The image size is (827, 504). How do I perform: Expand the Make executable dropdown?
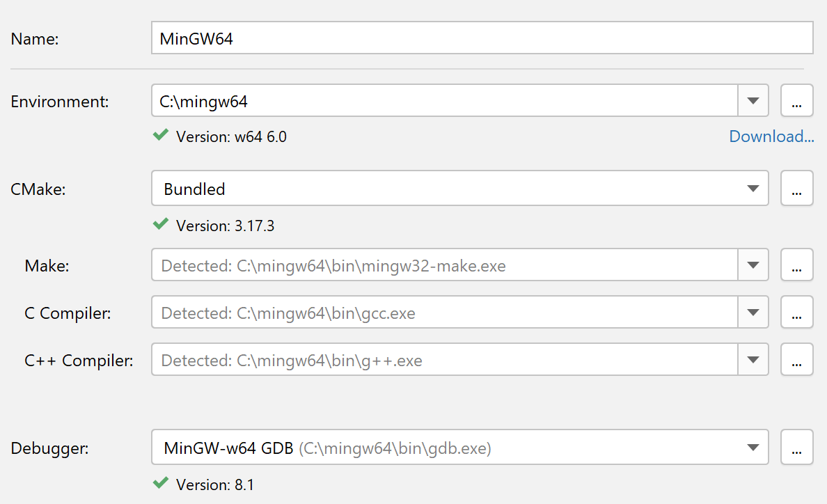click(753, 265)
